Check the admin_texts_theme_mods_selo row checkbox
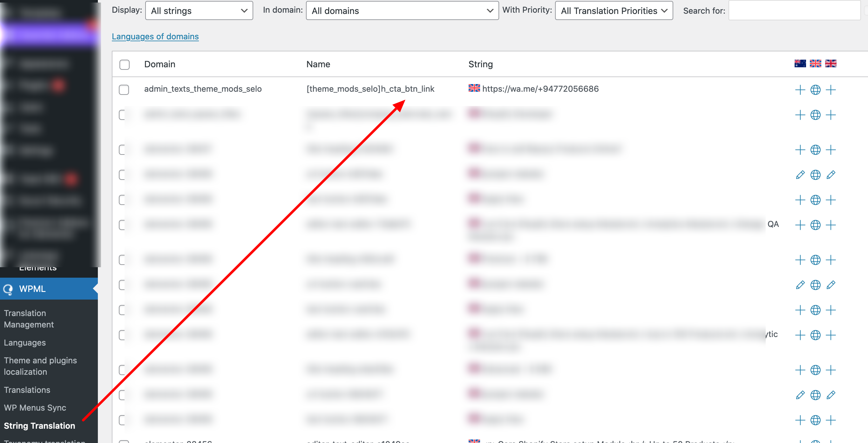Image resolution: width=868 pixels, height=443 pixels. (124, 89)
